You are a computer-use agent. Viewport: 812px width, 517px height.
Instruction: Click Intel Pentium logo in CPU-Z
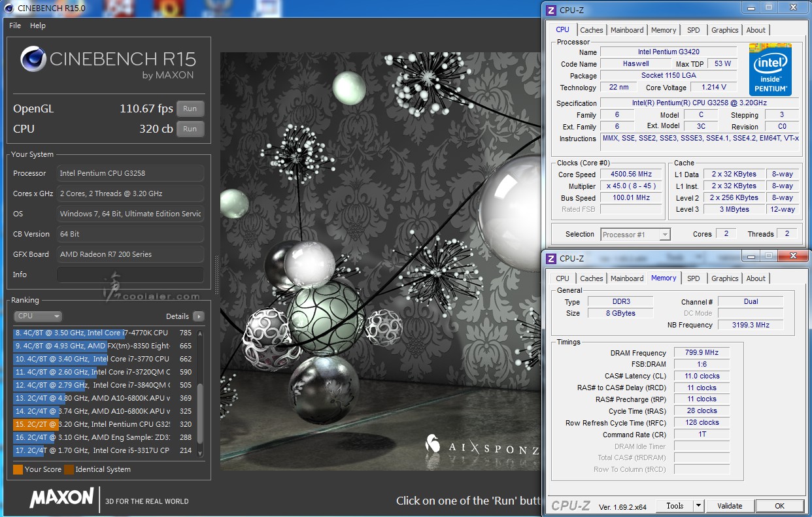(x=770, y=70)
